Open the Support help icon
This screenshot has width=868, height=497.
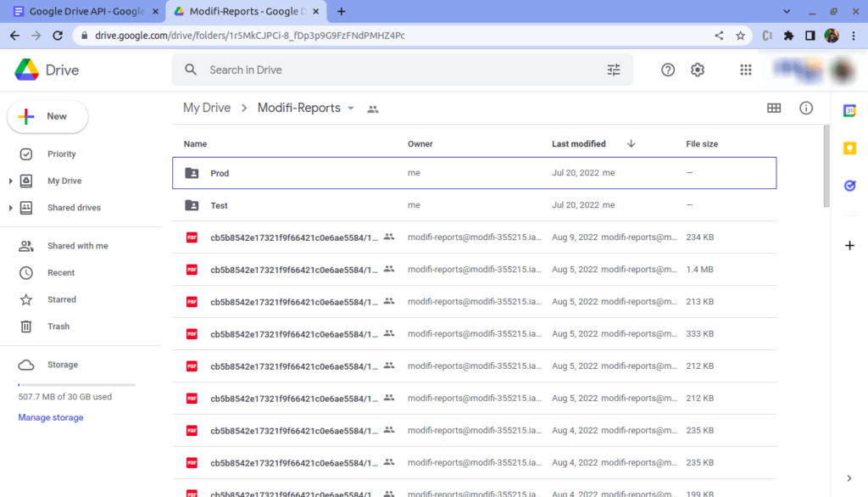coord(668,70)
